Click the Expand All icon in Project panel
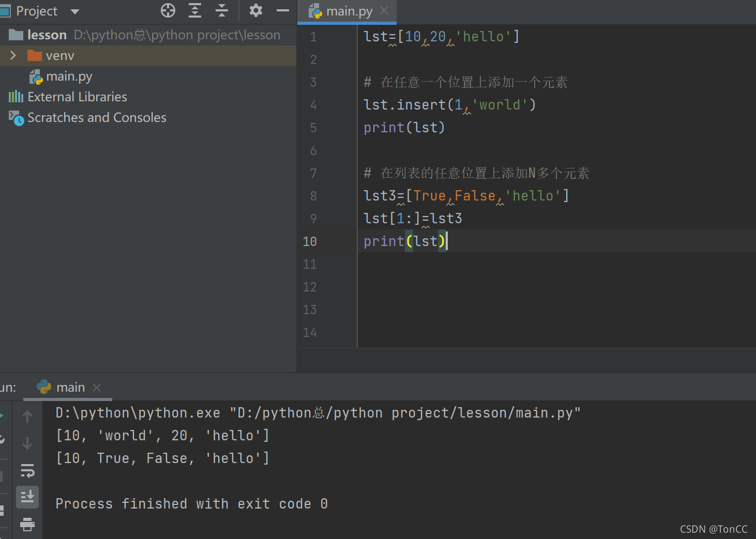756x539 pixels. pyautogui.click(x=195, y=10)
